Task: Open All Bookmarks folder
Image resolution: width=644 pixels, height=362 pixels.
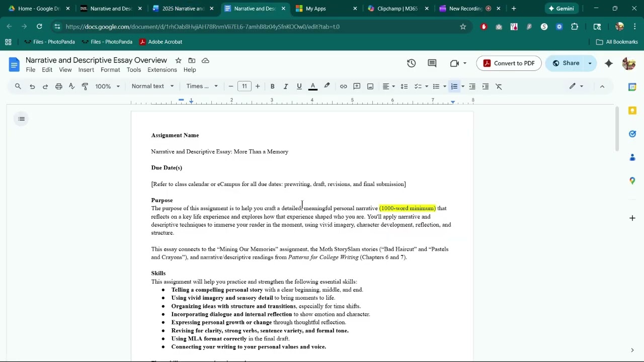Action: coord(617,42)
